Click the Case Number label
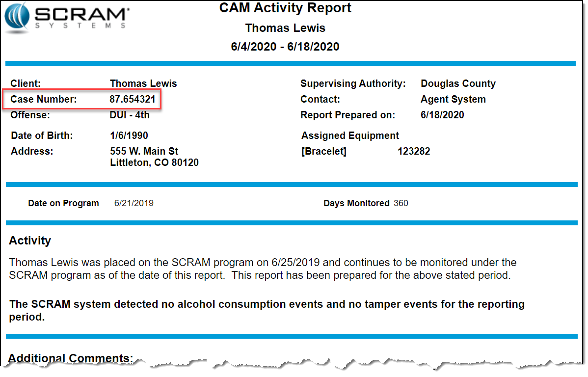This screenshot has width=588, height=377. (44, 99)
